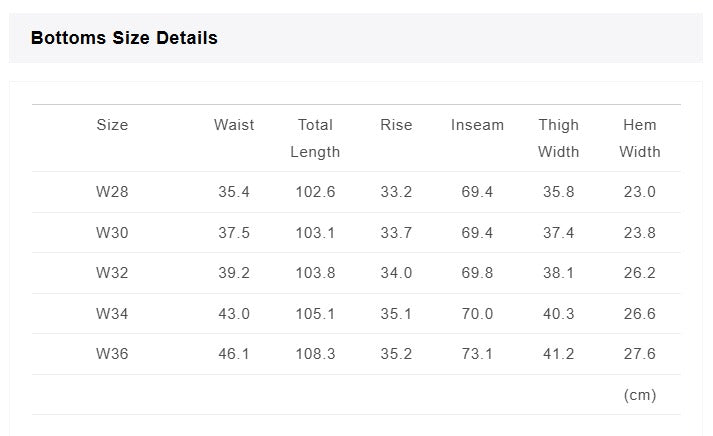Viewport: 713px width, 436px height.
Task: Select the Hem Width column header
Action: [639, 138]
